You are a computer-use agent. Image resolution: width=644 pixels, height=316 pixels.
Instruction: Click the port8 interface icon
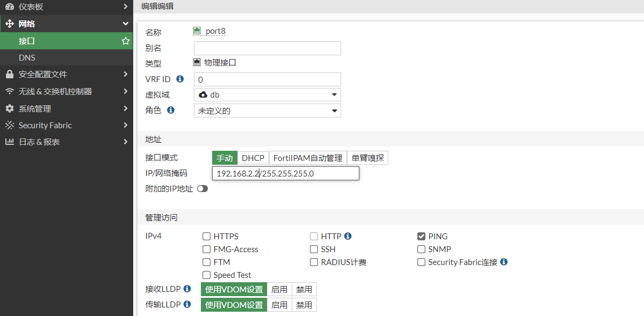pyautogui.click(x=197, y=31)
